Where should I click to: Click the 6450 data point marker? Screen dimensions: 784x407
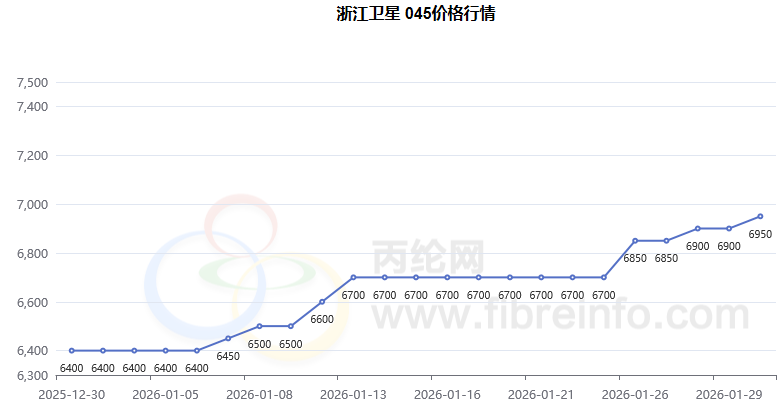pos(228,338)
